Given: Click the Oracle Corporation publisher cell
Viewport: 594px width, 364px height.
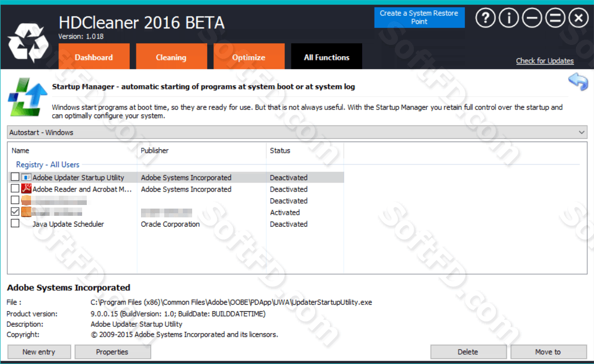Looking at the screenshot, I should (x=170, y=224).
